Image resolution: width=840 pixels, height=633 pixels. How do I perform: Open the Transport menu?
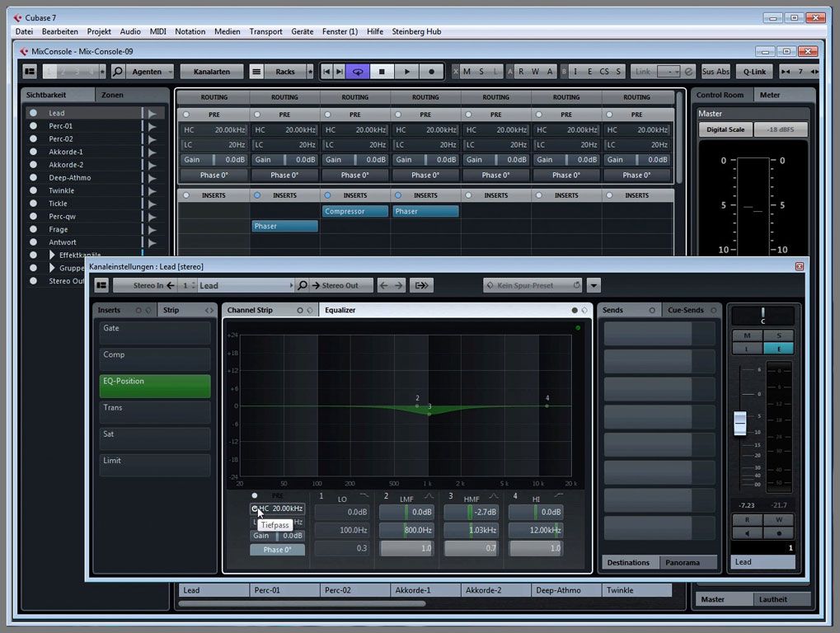(265, 31)
